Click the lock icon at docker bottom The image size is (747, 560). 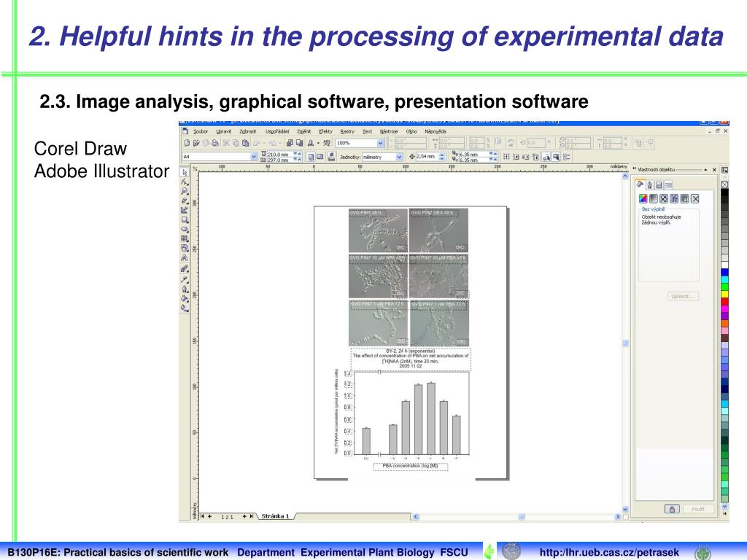[672, 509]
